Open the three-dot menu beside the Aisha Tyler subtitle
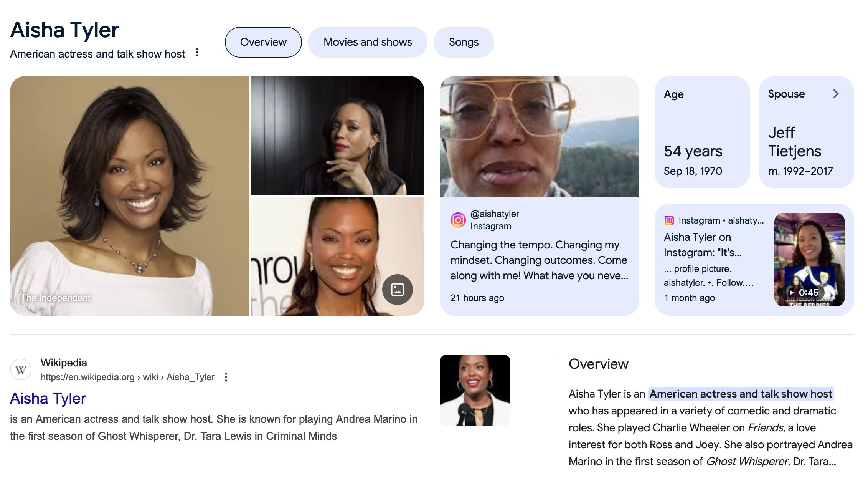 [197, 53]
